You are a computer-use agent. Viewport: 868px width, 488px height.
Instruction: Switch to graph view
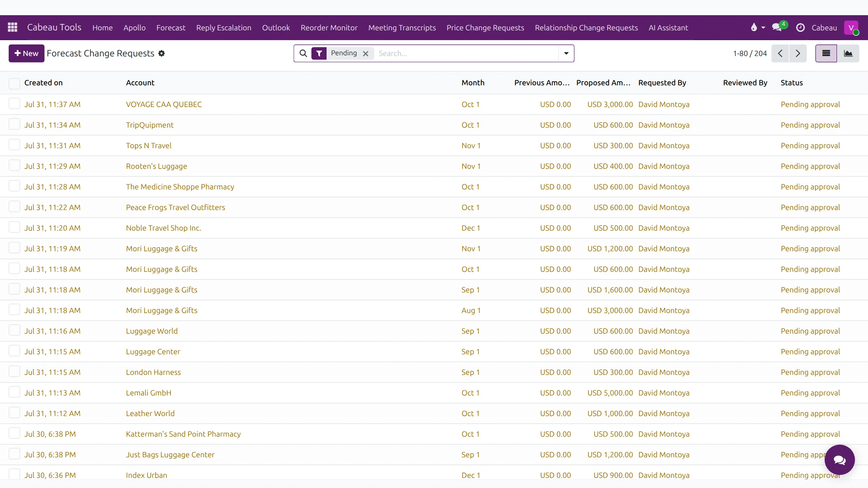click(x=848, y=53)
